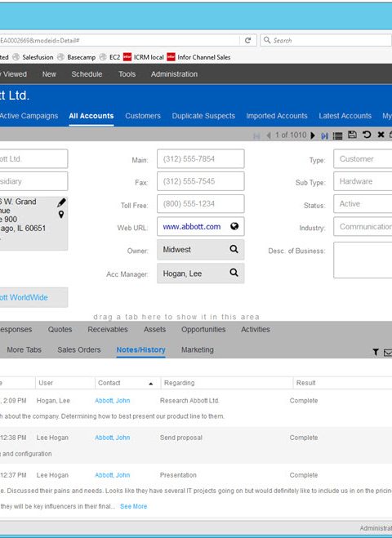Open the Receivables tab
Image resolution: width=392 pixels, height=538 pixels.
(x=108, y=329)
